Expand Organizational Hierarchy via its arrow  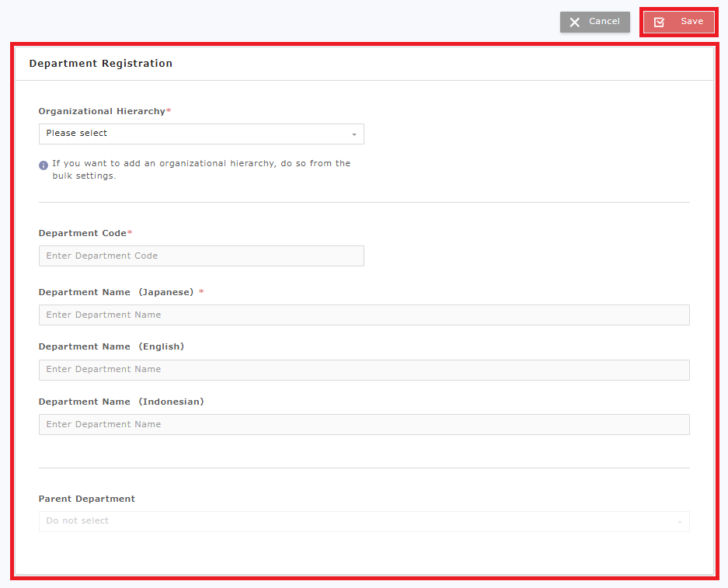coord(354,134)
